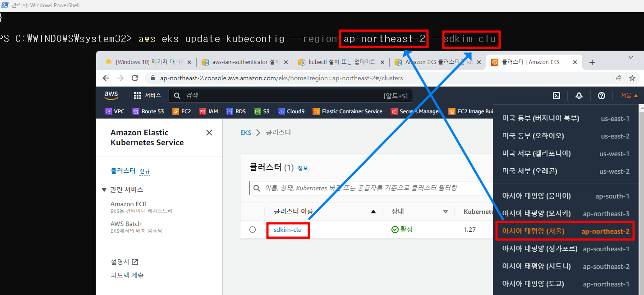Close the EKS navigation side panel
Screen dimensions: 644x295
click(209, 133)
